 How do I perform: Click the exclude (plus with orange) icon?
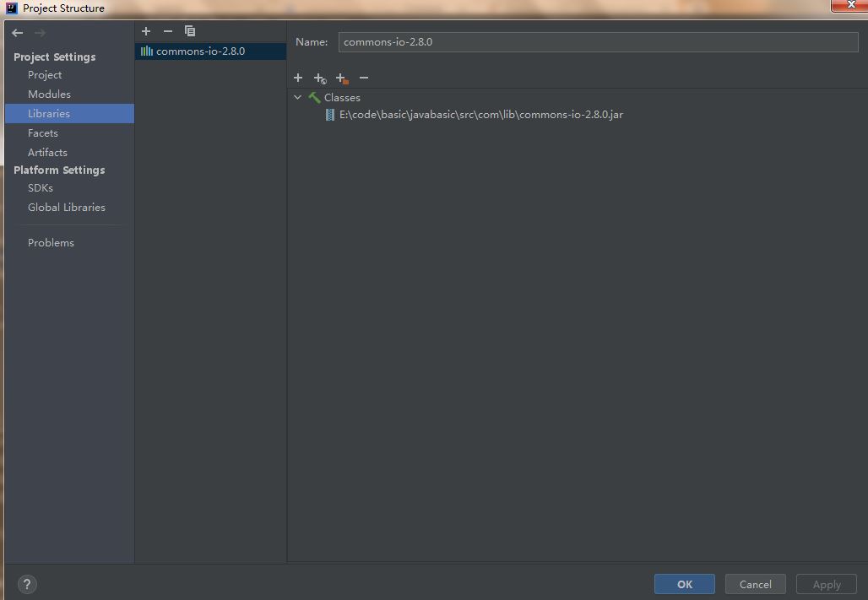pos(342,78)
